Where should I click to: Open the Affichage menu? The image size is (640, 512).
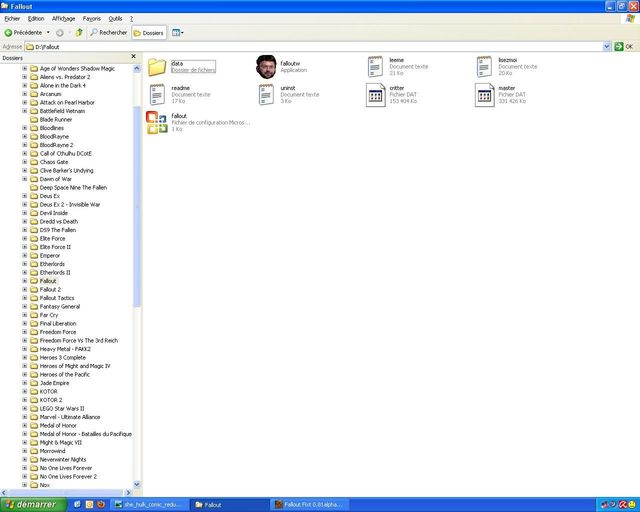click(x=63, y=19)
